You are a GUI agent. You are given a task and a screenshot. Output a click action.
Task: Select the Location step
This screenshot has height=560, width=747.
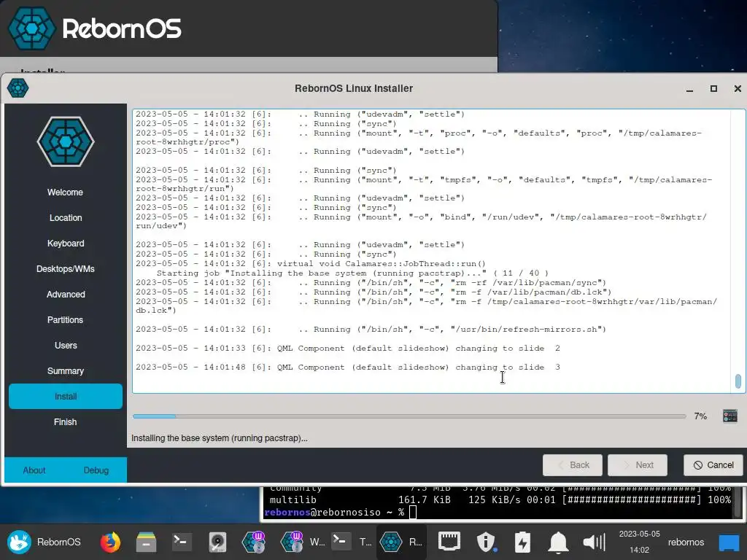pos(65,217)
